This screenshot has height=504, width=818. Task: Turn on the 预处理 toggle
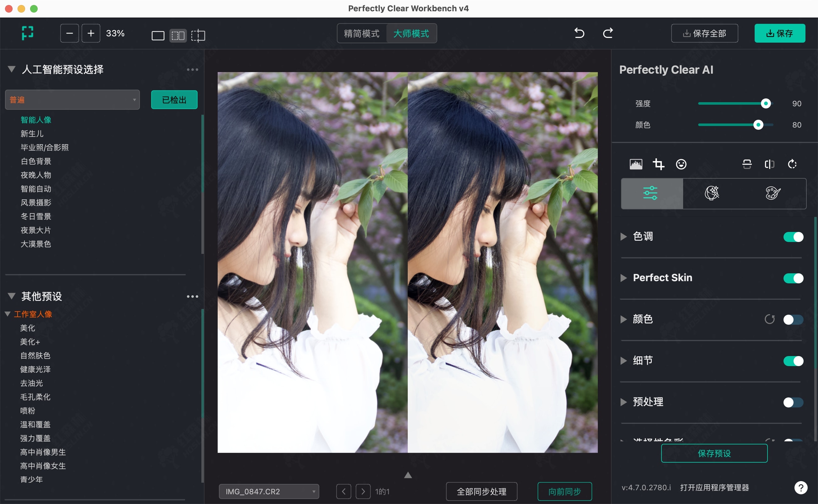click(793, 402)
